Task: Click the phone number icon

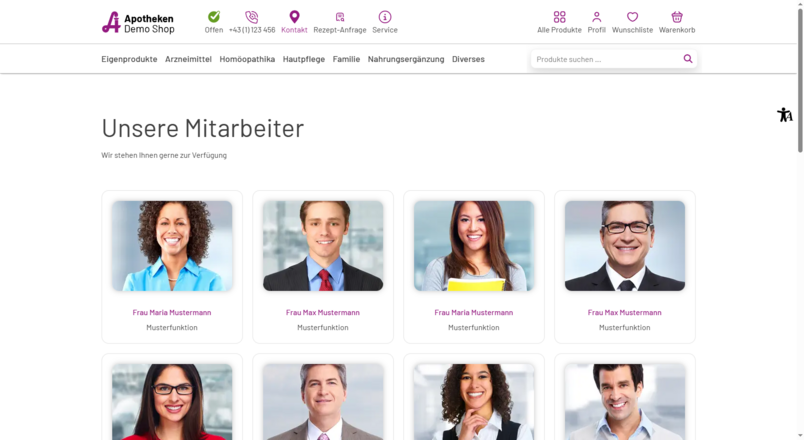Action: (x=252, y=17)
